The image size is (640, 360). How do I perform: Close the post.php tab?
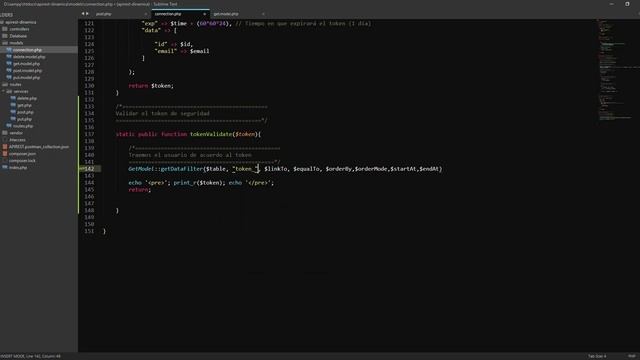[x=146, y=14]
